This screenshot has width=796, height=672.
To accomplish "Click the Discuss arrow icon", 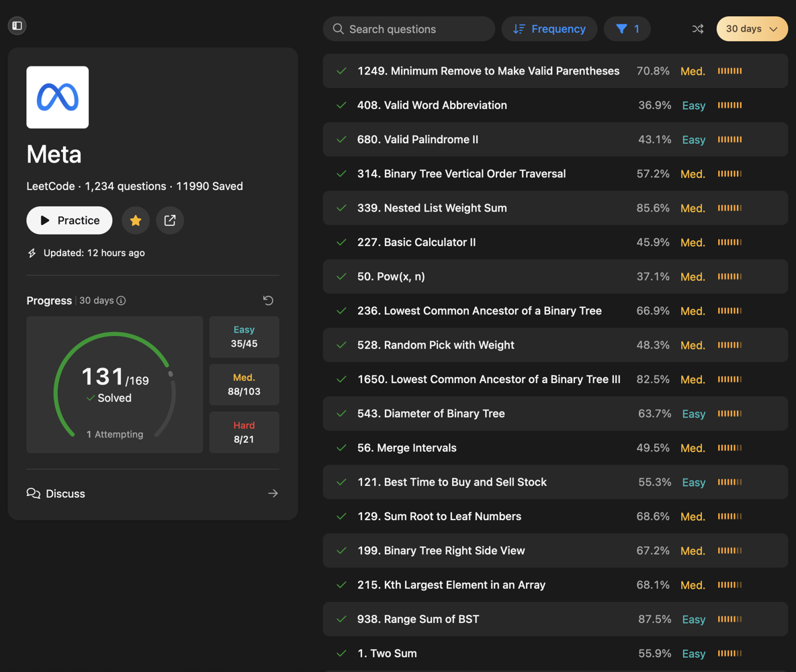I will click(273, 493).
